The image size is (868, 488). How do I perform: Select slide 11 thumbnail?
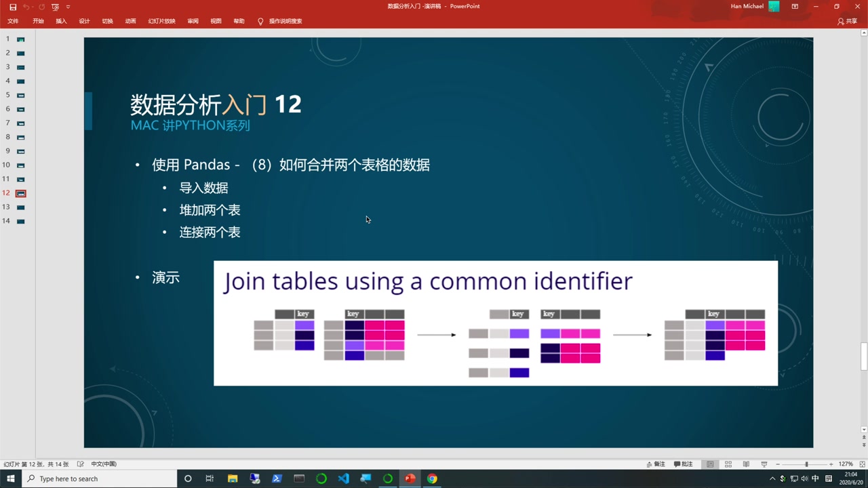click(21, 179)
